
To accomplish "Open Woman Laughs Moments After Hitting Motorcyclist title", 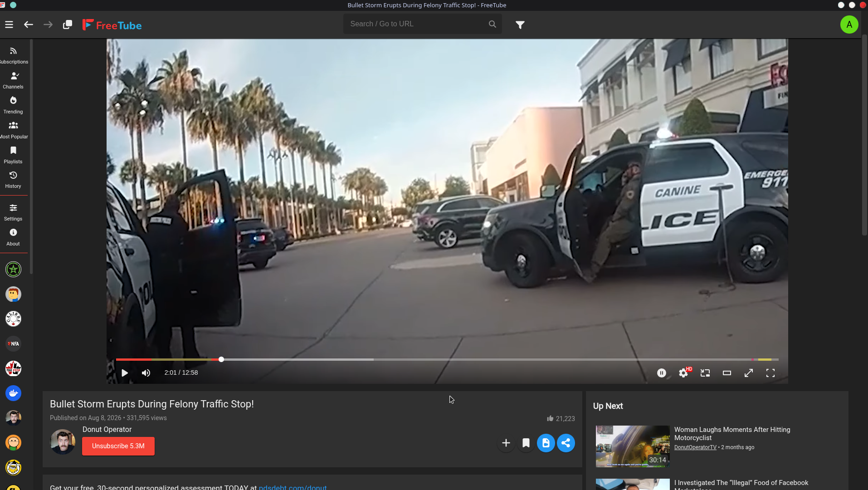I will coord(732,434).
